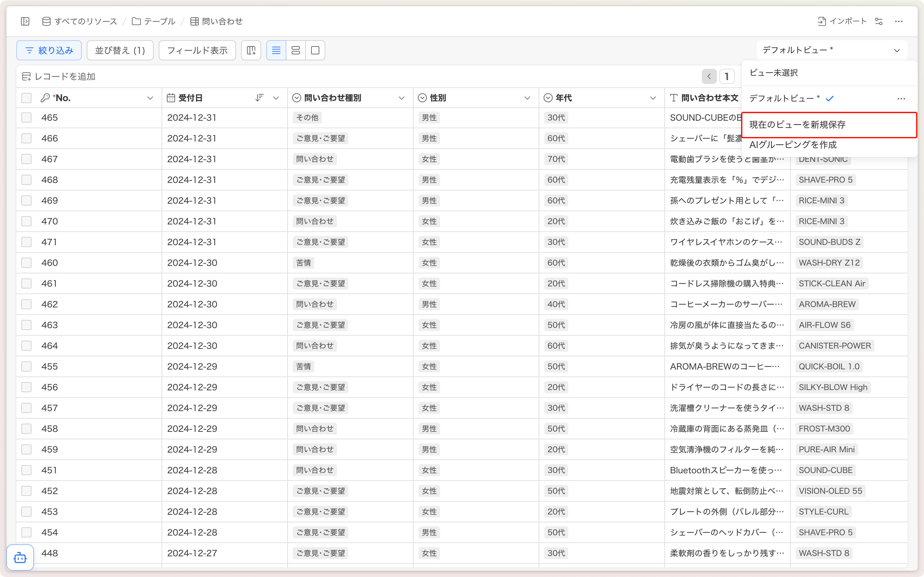Switch to compact list row view icon
The height and width of the screenshot is (577, 924).
(276, 50)
